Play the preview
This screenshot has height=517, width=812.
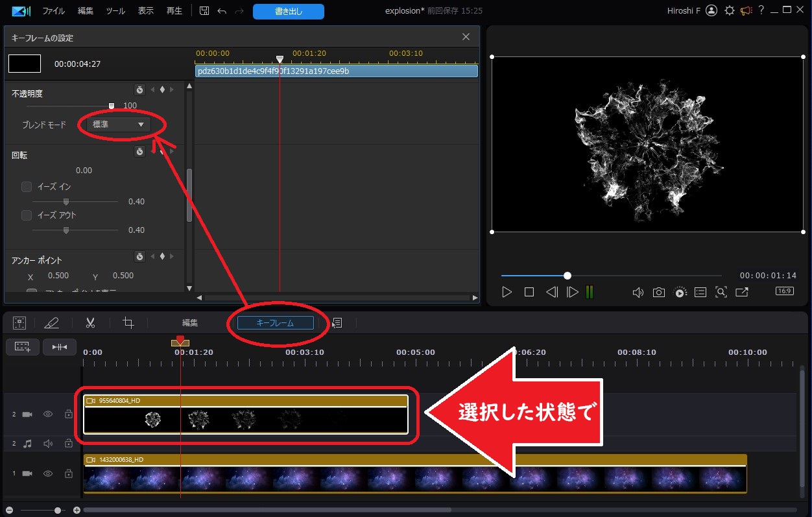[x=507, y=293]
